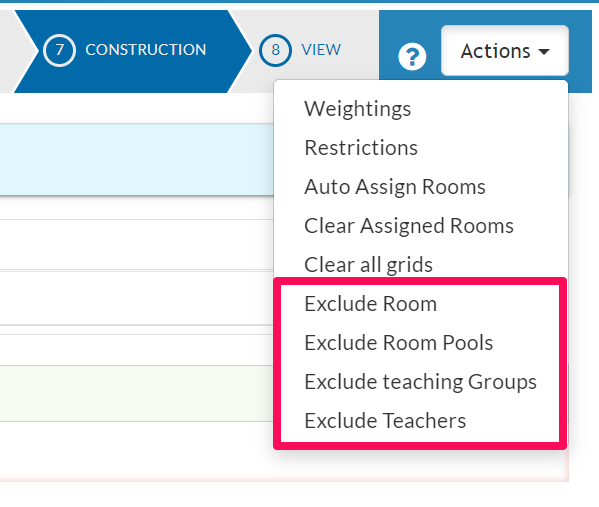Select Clear all grids

[x=368, y=265]
